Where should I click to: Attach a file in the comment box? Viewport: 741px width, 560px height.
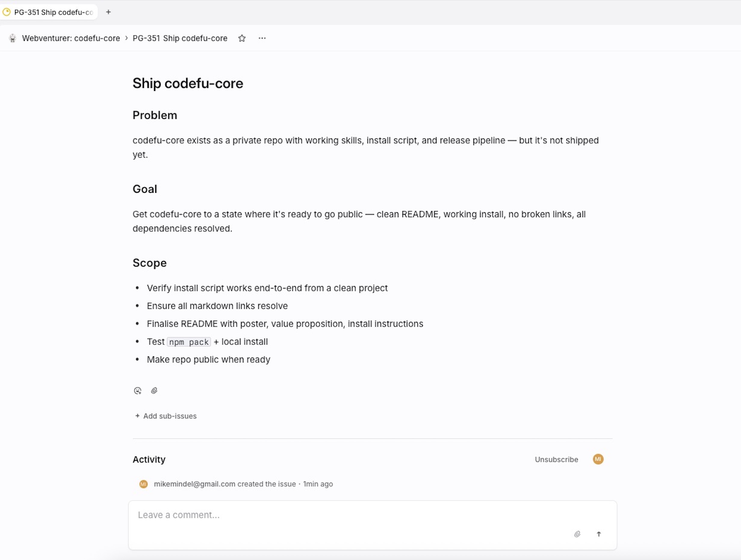point(577,534)
